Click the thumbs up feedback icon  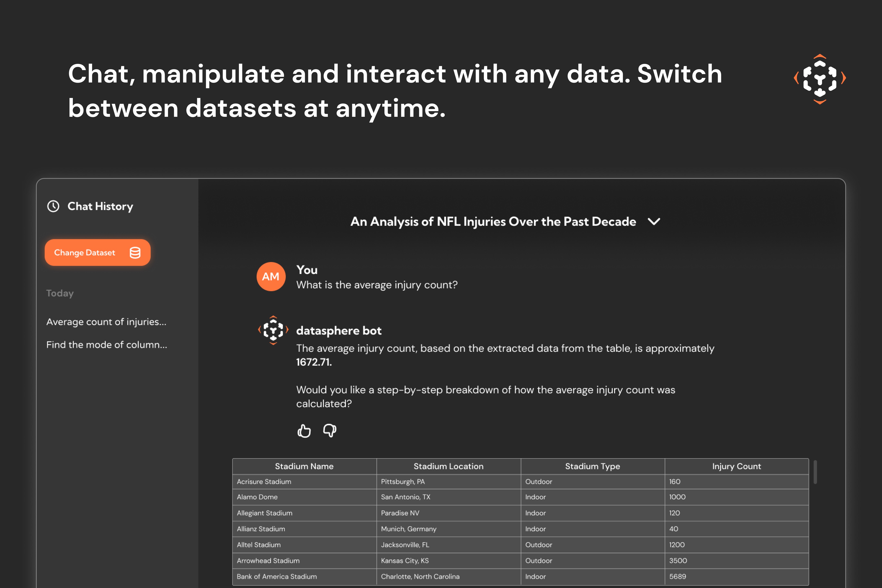click(304, 431)
